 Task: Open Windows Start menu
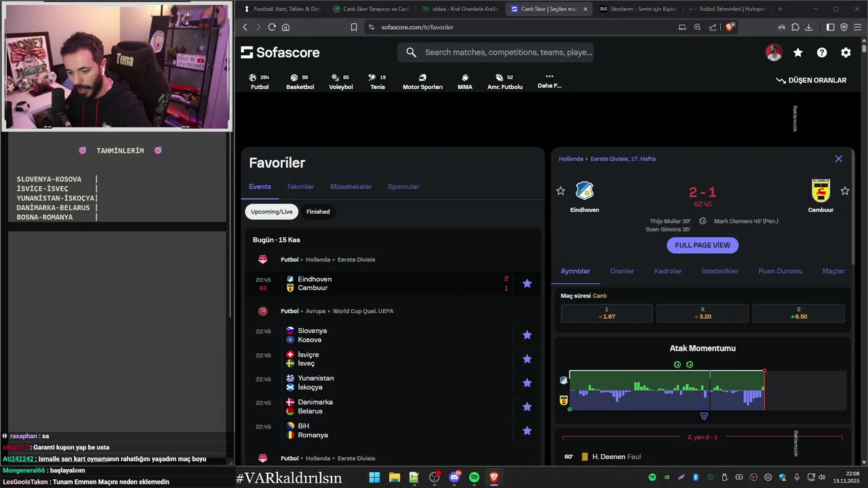tap(374, 477)
